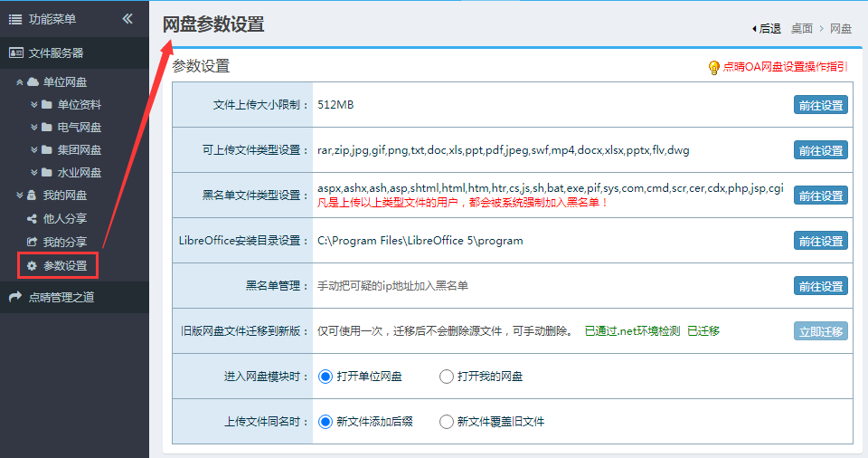Expand the 单位资料 folder chevron
The width and height of the screenshot is (868, 458).
[x=33, y=105]
